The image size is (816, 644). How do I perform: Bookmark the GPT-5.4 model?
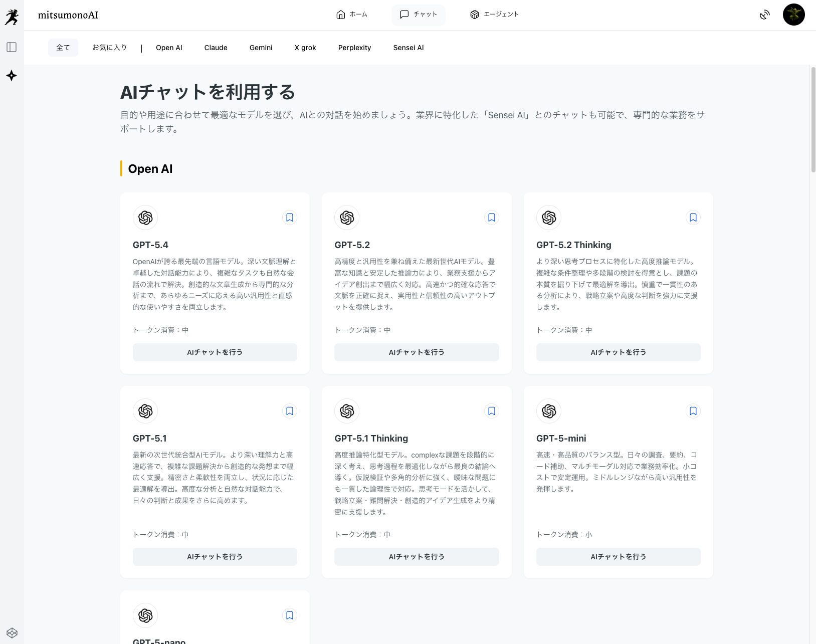[290, 218]
